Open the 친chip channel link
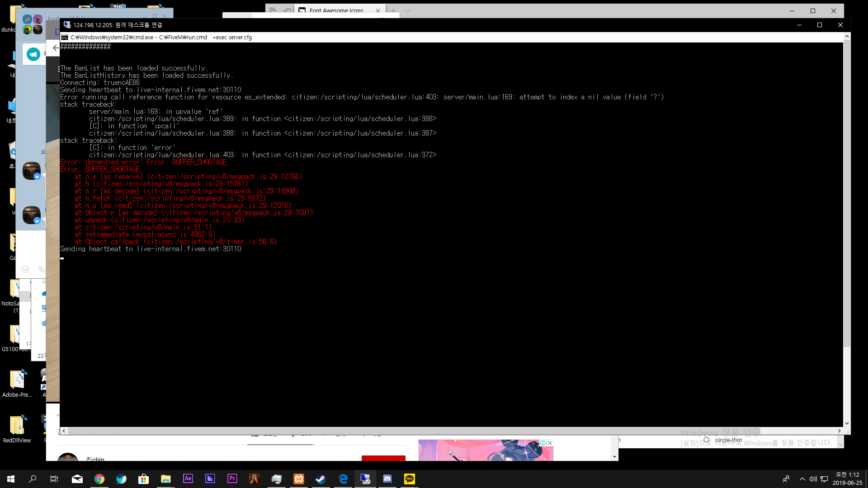Screen dimensions: 868x488 tap(94, 459)
